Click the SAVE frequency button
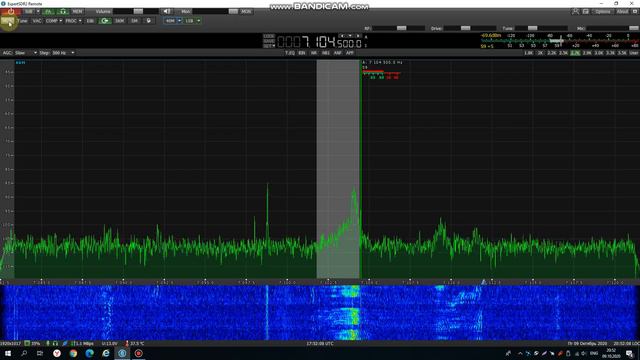The height and width of the screenshot is (360, 640). point(269,41)
